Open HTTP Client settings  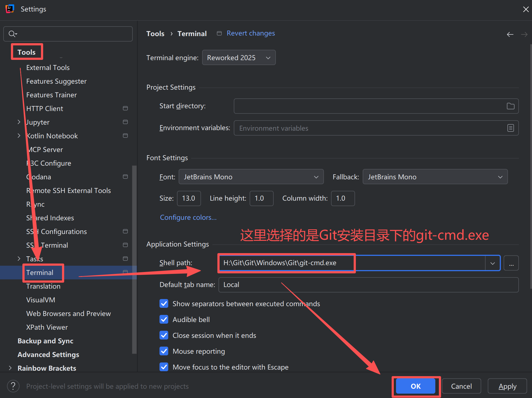click(x=45, y=109)
